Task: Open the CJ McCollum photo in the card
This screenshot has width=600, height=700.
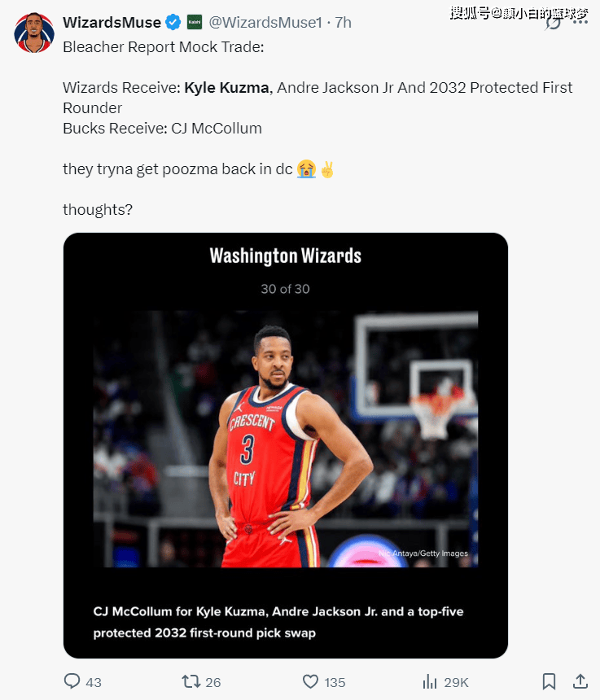Action: pyautogui.click(x=286, y=440)
